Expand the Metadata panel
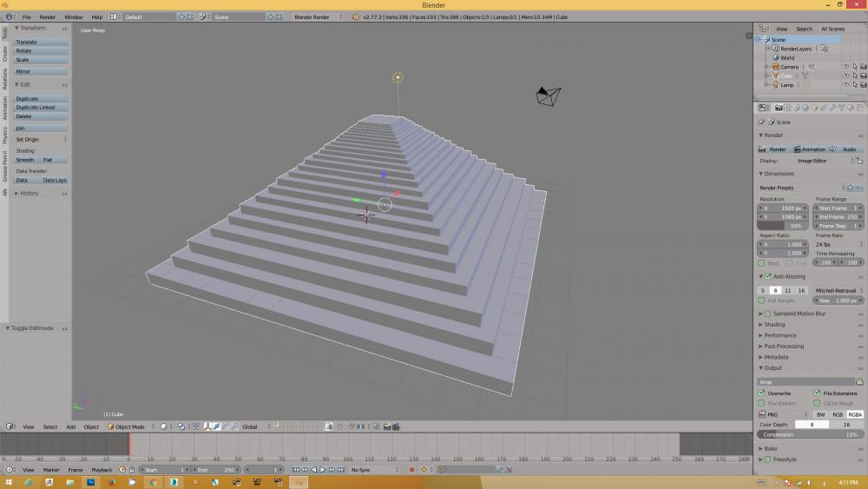Image resolution: width=868 pixels, height=489 pixels. (775, 357)
